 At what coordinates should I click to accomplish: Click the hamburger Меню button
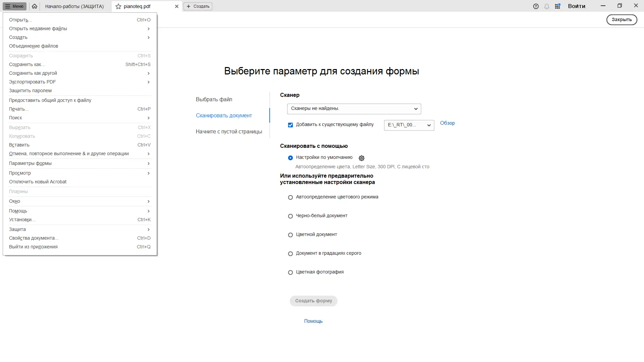(14, 6)
